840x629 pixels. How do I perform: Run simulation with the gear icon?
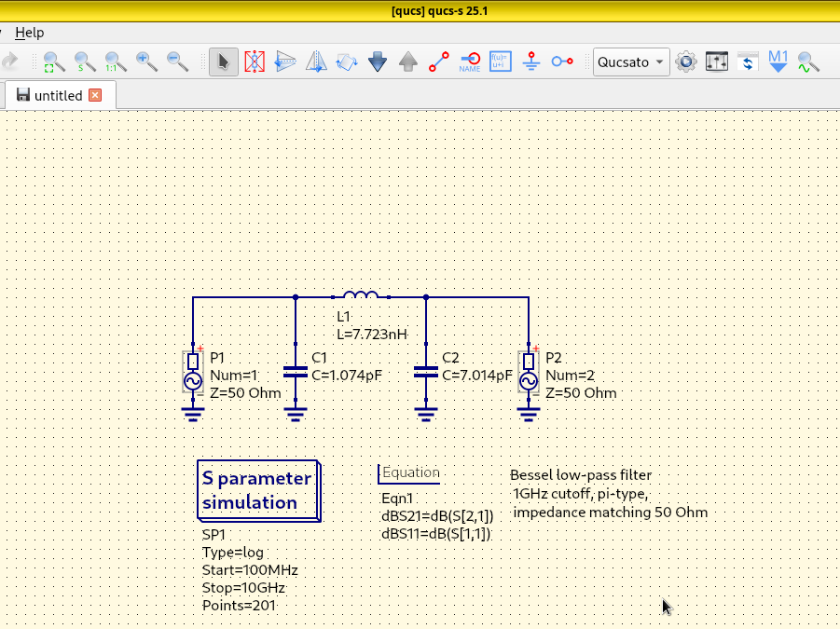click(x=686, y=62)
